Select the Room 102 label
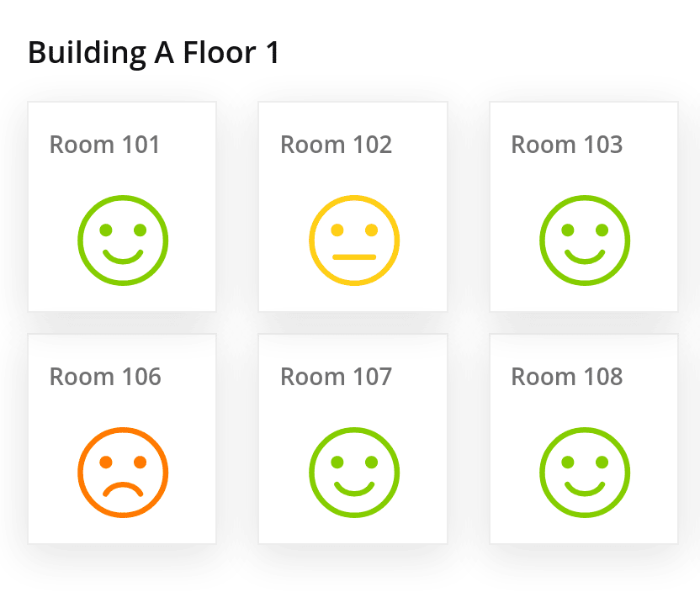 click(337, 145)
